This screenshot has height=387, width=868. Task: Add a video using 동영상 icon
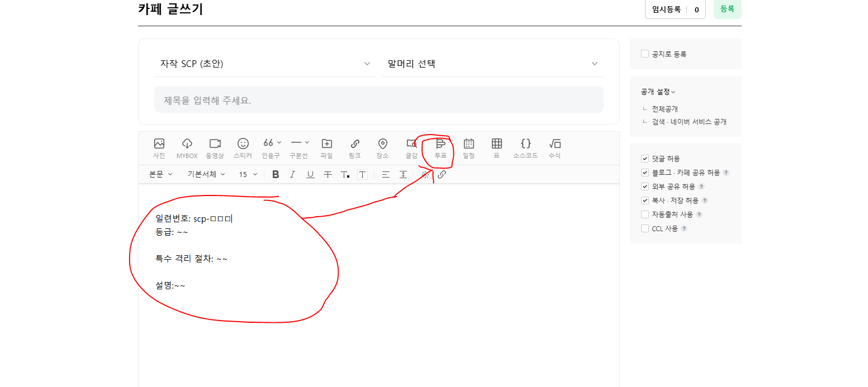click(x=215, y=148)
